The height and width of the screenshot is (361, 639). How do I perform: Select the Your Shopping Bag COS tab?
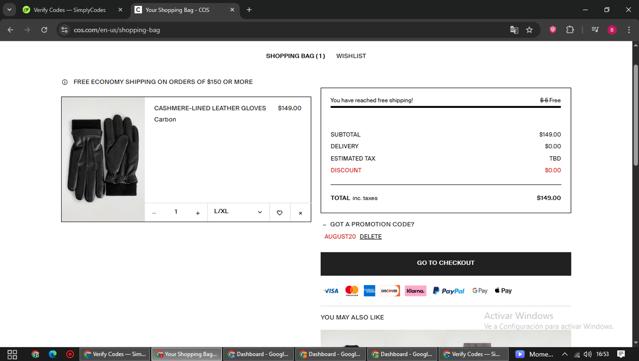tap(177, 10)
